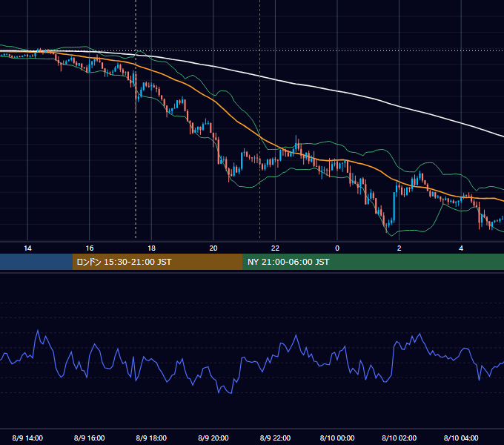Screen dimensions: 504x445
Task: Click the hour label 0 on the price chart axis
Action: click(x=337, y=248)
